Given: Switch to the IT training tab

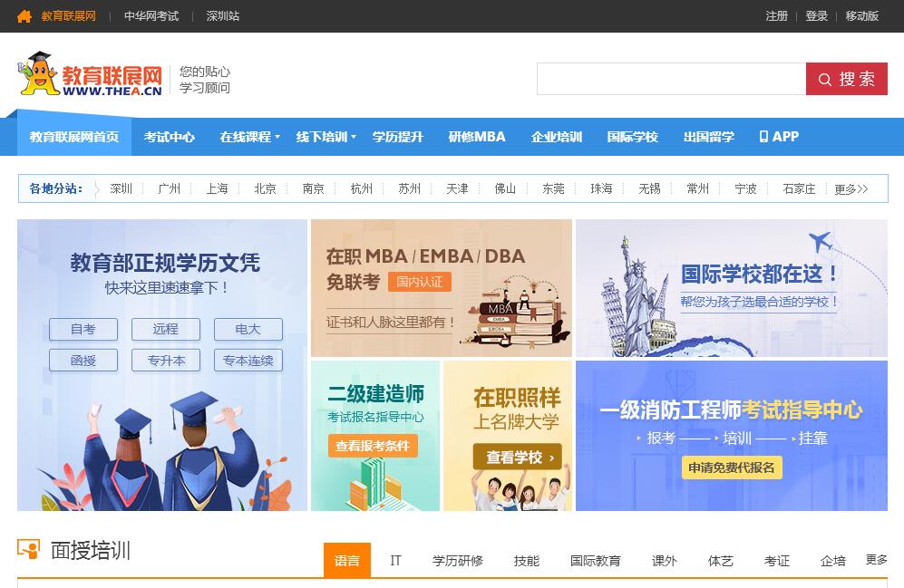Looking at the screenshot, I should (395, 561).
